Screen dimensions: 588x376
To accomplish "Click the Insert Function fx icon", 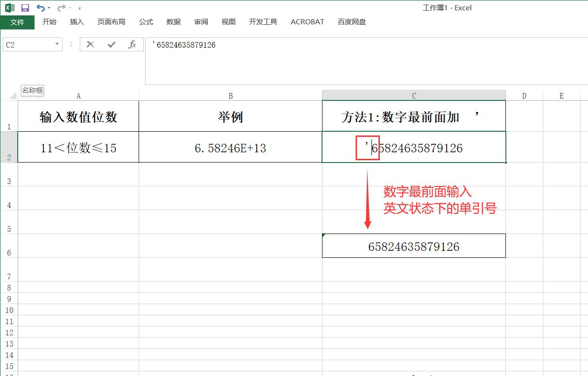I will (132, 45).
